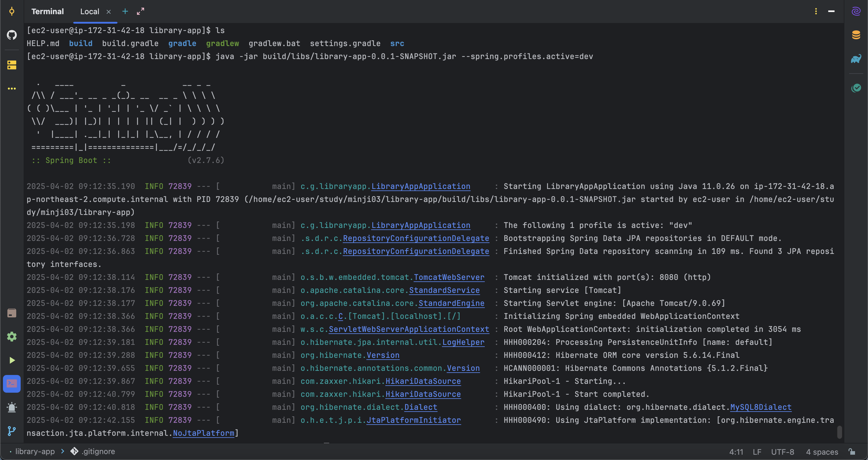Open the coverage checkmark tool icon
Screen dimensions: 868x460
[856, 88]
